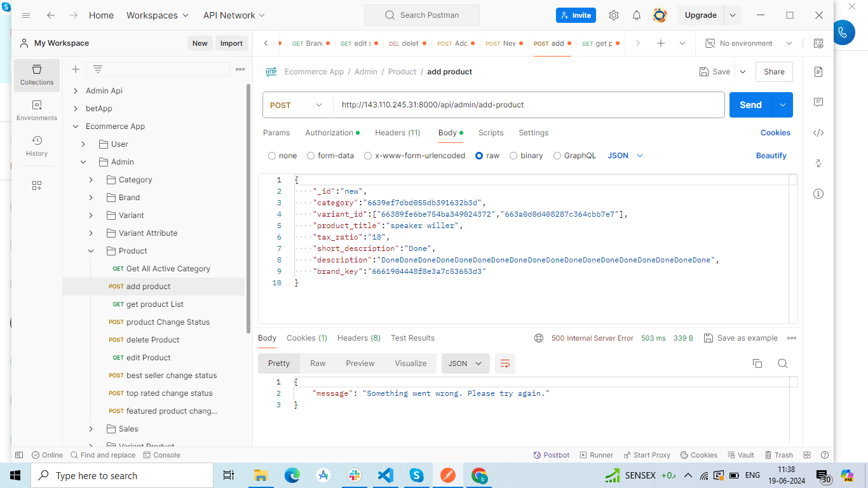
Task: Open the comments icon in right sidebar
Action: [x=818, y=102]
